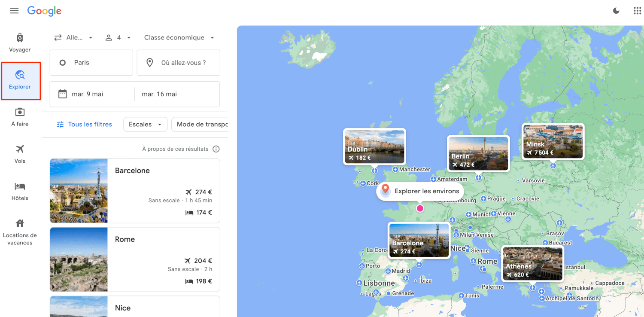Screen dimensions: 644x317
Task: Select the Berlin card on map
Action: [x=478, y=153]
